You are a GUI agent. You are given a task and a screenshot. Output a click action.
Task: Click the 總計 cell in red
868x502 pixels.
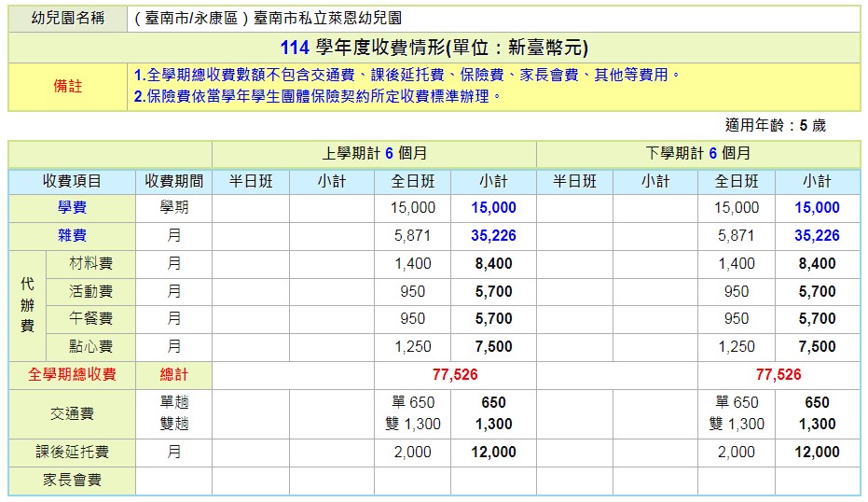point(173,375)
